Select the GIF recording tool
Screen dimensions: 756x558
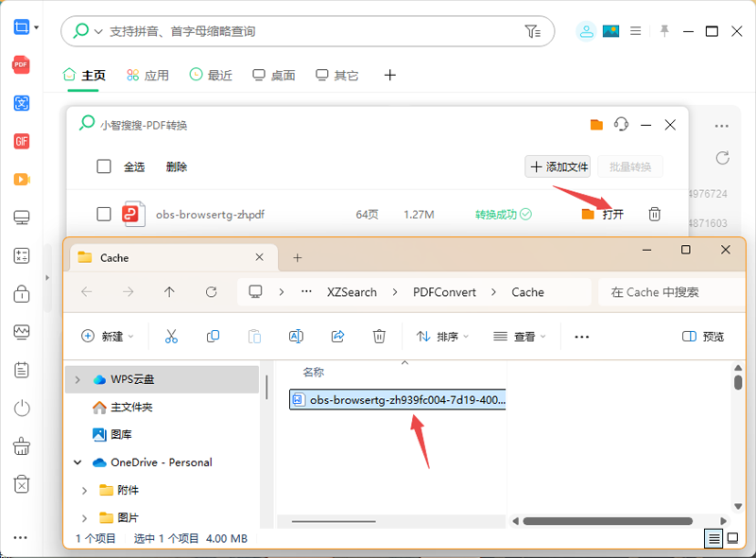click(20, 140)
